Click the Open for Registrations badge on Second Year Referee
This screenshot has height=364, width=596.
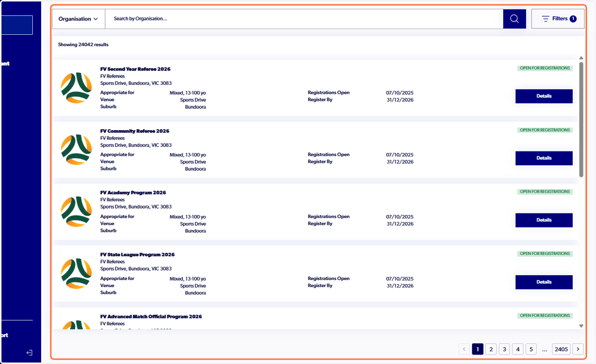tap(545, 68)
